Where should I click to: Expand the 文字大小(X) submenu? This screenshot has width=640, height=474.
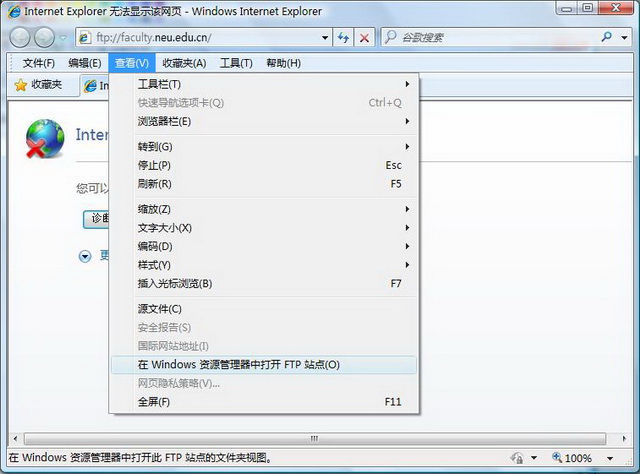tap(264, 228)
